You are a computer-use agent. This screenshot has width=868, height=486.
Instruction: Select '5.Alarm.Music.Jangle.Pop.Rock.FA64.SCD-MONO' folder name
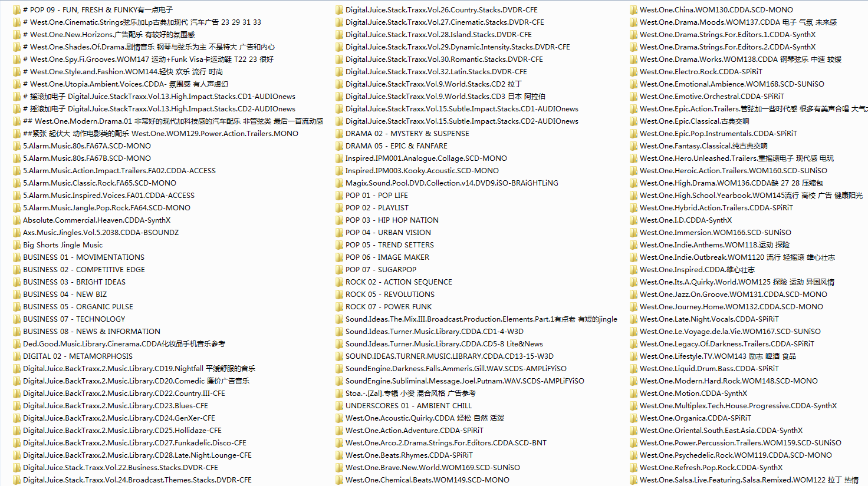107,208
